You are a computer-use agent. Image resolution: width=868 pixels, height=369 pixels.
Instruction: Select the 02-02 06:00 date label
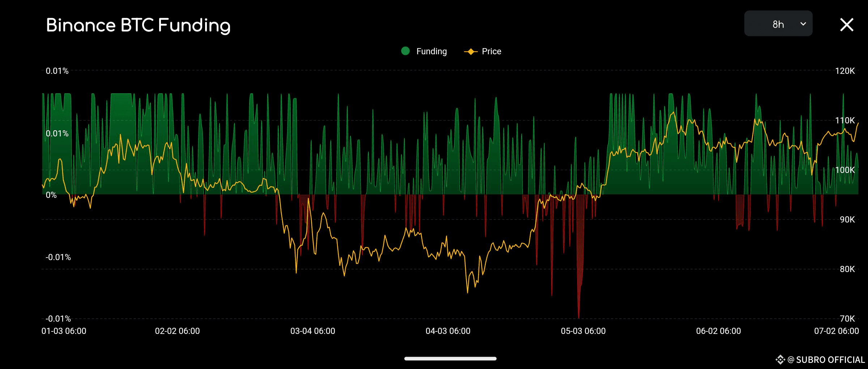click(178, 331)
